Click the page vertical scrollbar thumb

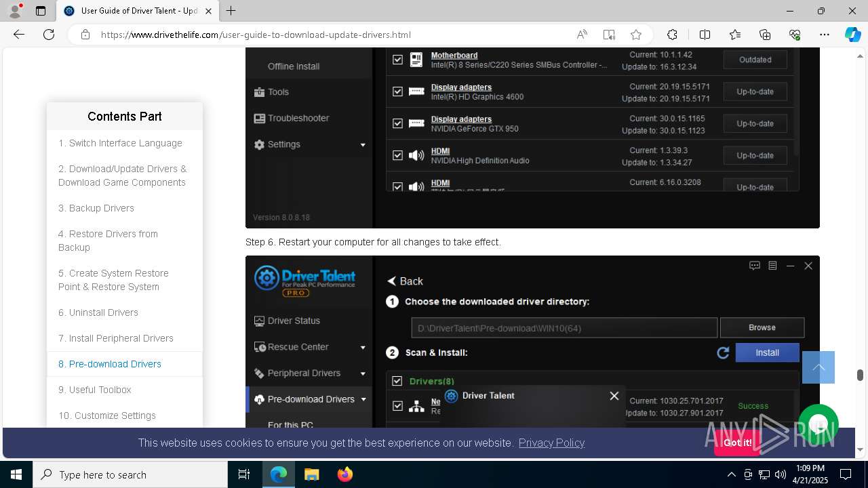tap(860, 375)
